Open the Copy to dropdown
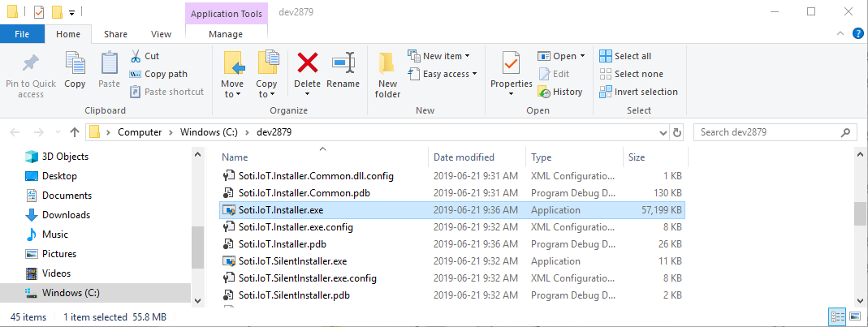Viewport: 868px width, 327px height. click(266, 88)
